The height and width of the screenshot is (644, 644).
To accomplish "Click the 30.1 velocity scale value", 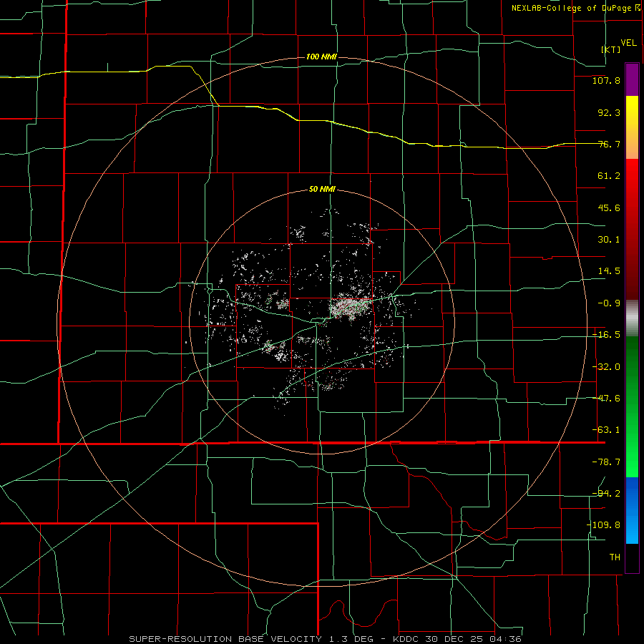I will pos(609,240).
